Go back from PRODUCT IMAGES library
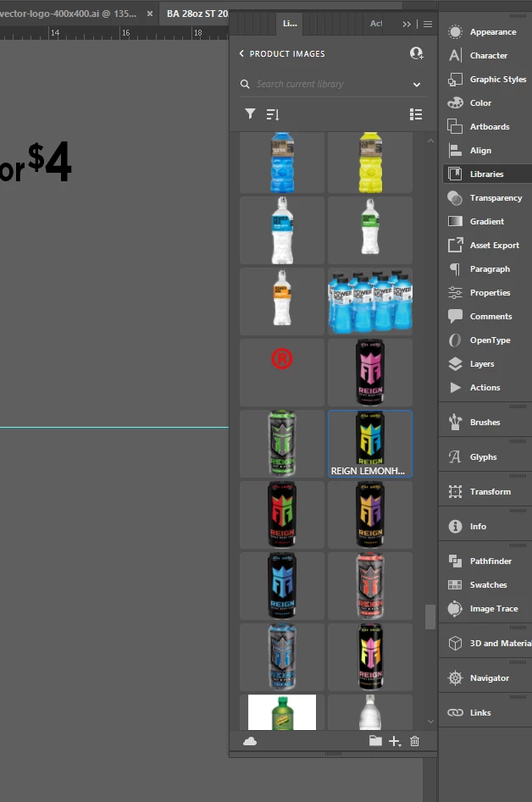532x802 pixels. click(241, 53)
